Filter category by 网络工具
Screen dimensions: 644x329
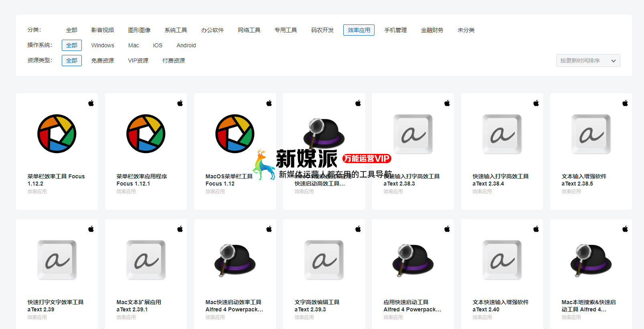[249, 30]
